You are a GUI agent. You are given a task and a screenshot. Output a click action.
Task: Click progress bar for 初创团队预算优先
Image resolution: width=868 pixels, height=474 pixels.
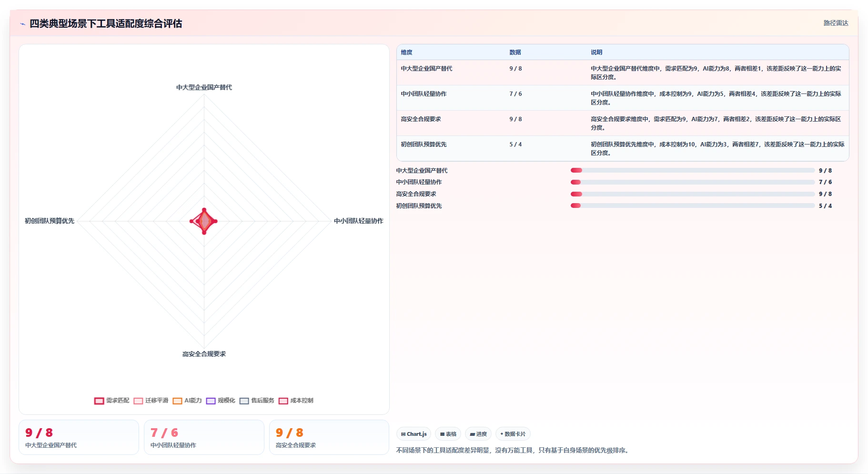(693, 206)
